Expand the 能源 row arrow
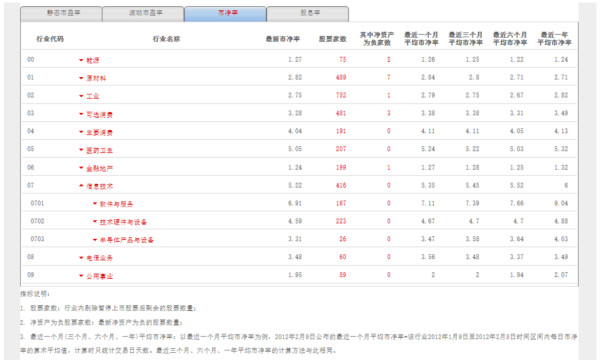Image resolution: width=600 pixels, height=362 pixels. (x=81, y=60)
